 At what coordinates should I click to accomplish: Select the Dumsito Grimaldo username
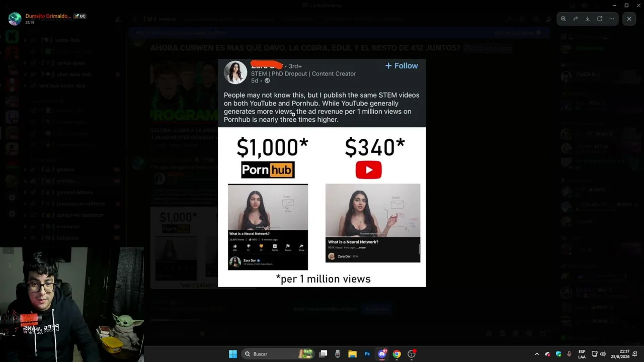(48, 16)
